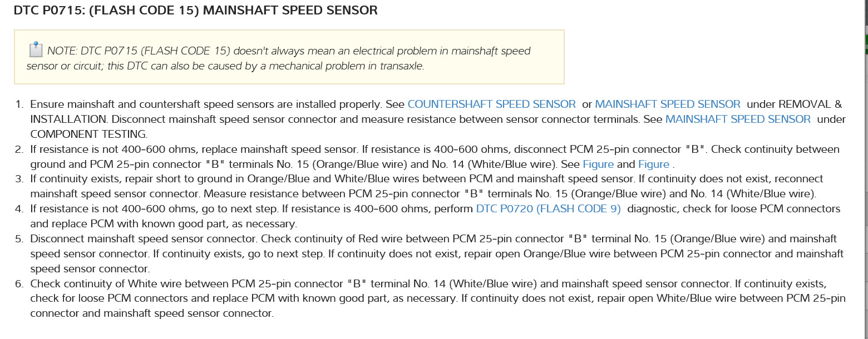Select the list number for step 5
Screen dimensions: 868x339
19,239
